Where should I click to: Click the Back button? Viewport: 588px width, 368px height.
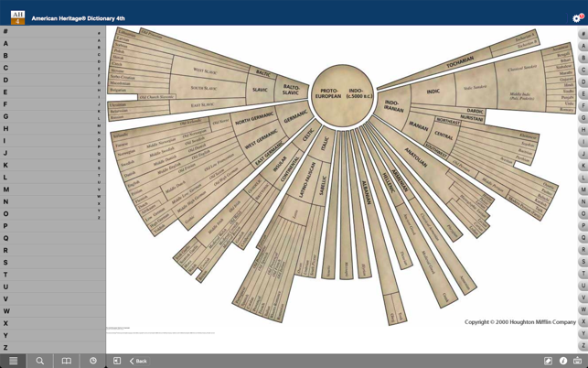138,361
